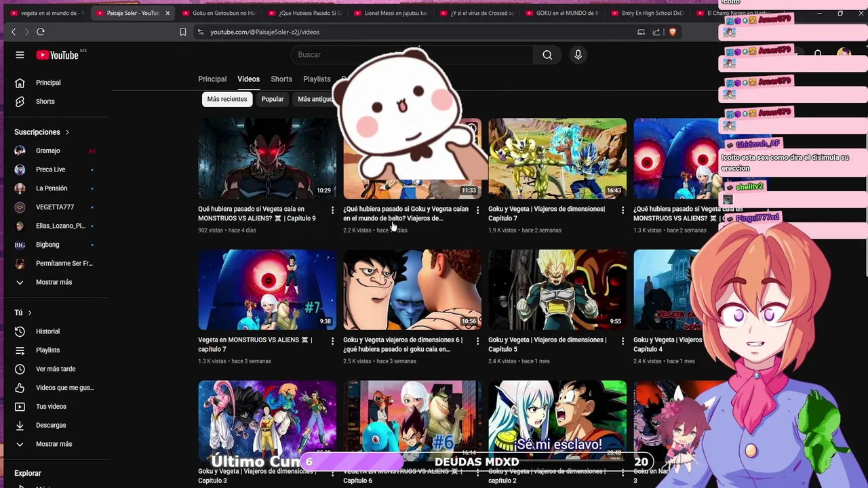Open title Goku y Vegeta Viajeros Capítulo 3

point(257,476)
